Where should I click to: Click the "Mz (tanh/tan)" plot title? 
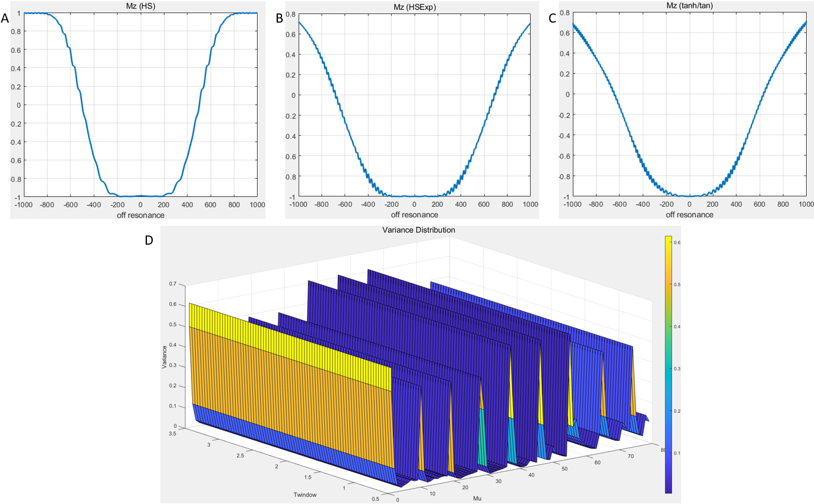(689, 6)
